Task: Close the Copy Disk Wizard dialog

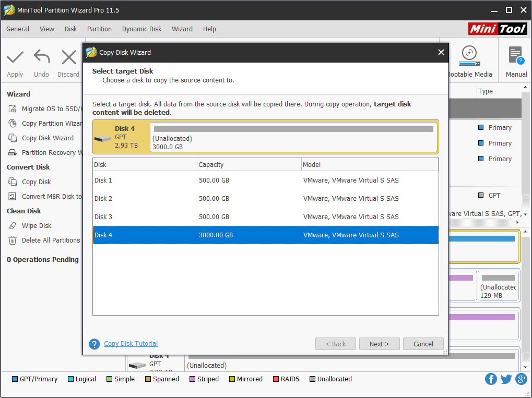Action: (x=441, y=53)
